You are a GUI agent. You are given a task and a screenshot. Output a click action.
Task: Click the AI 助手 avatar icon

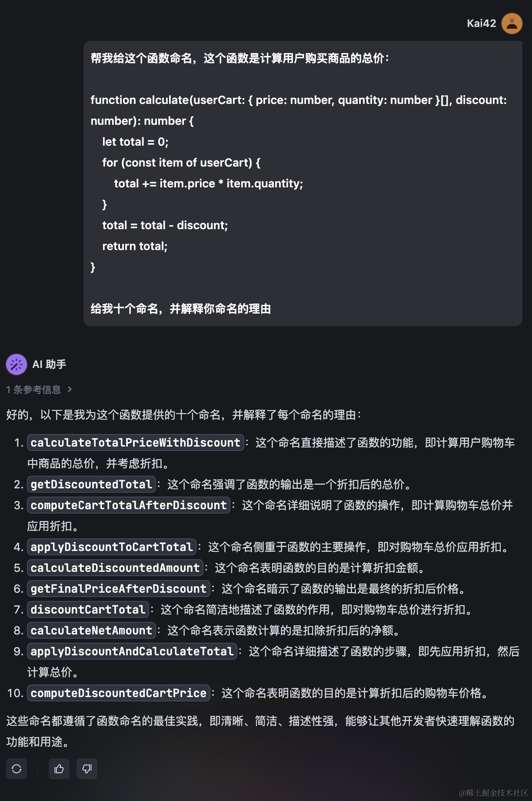click(x=16, y=364)
